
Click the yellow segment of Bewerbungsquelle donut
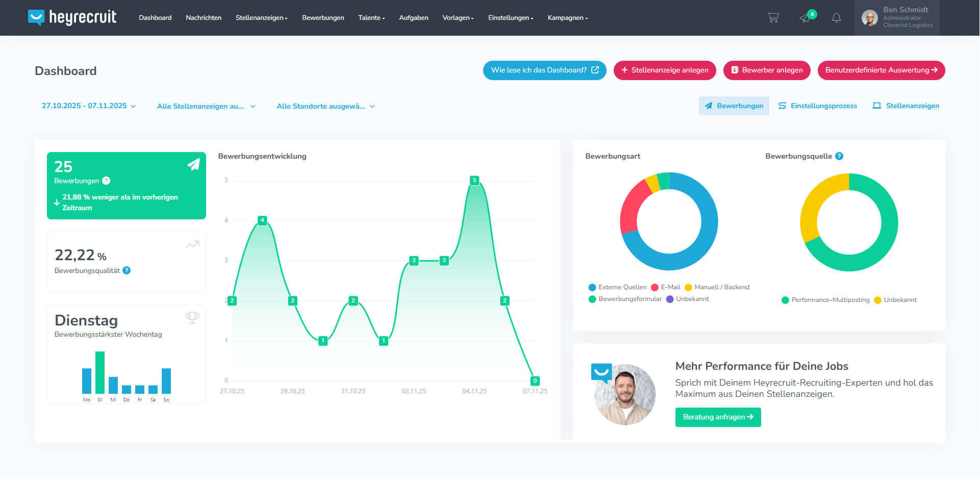pos(814,204)
